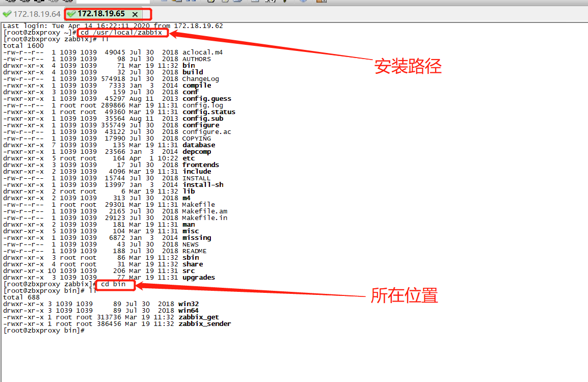
Task: Click the sbin directory name
Action: [191, 258]
